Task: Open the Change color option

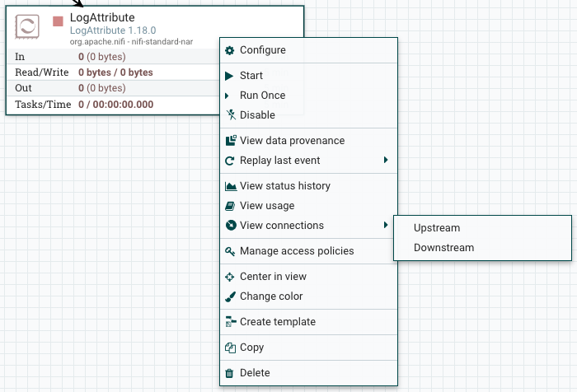Action: (x=270, y=296)
